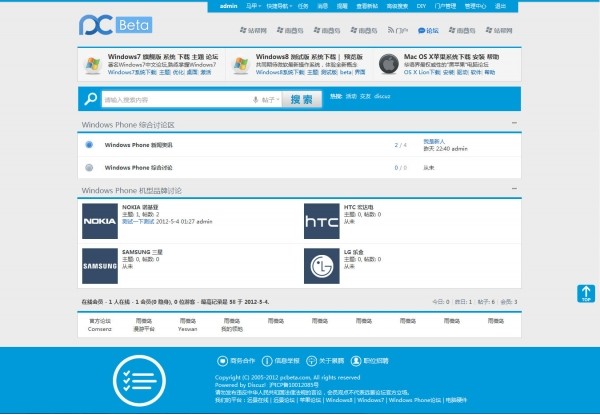Open NOKIA last post link dated 2012-5-4

[x=138, y=221]
